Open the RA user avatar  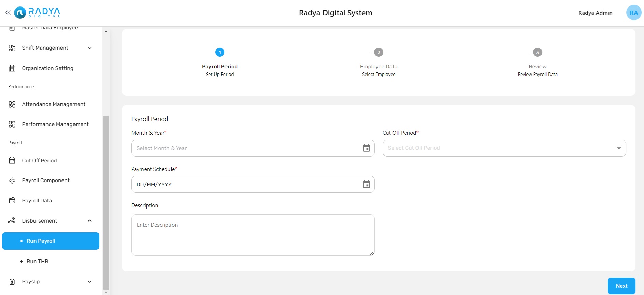point(633,13)
